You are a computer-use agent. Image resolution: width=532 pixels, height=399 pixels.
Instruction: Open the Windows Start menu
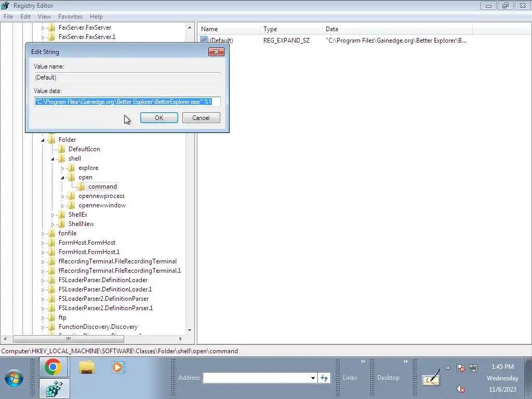pyautogui.click(x=14, y=377)
